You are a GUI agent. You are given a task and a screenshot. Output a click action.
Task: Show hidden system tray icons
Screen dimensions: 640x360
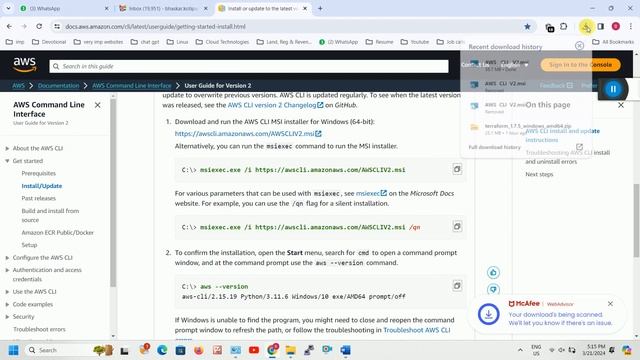(x=520, y=350)
